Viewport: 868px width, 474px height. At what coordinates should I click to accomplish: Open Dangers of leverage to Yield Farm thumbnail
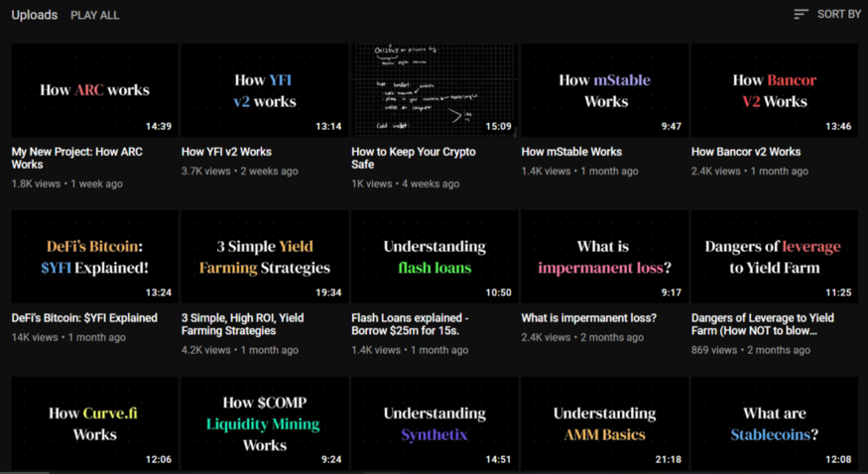[774, 257]
